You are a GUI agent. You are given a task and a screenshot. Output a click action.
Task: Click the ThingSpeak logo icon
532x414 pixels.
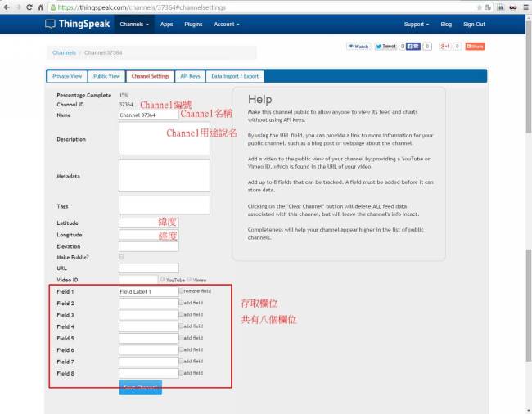tap(51, 25)
